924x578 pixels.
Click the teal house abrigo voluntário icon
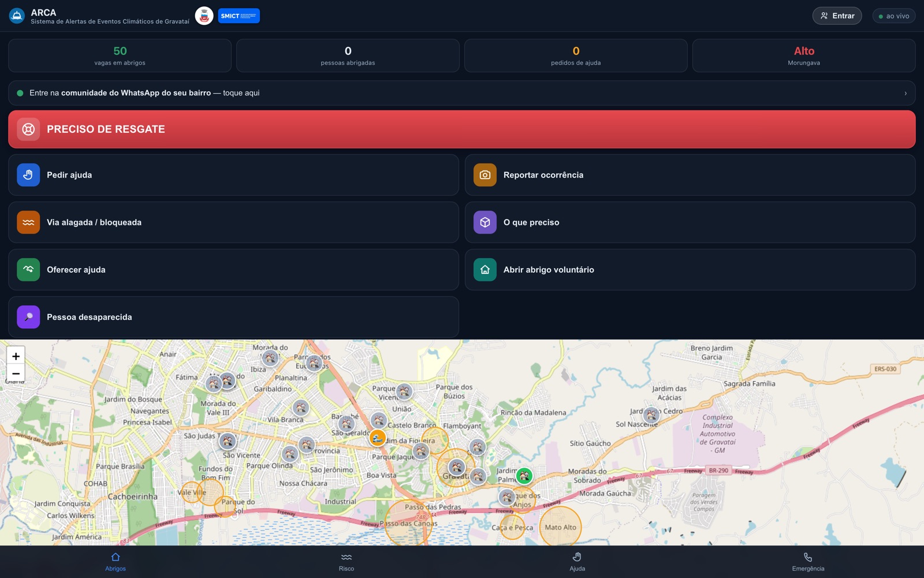pos(485,269)
